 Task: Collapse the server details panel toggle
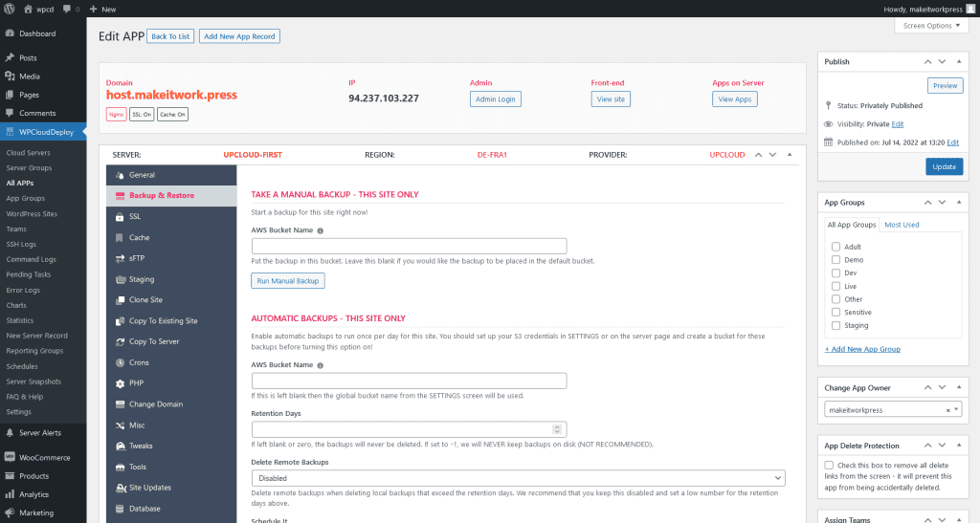click(x=790, y=154)
